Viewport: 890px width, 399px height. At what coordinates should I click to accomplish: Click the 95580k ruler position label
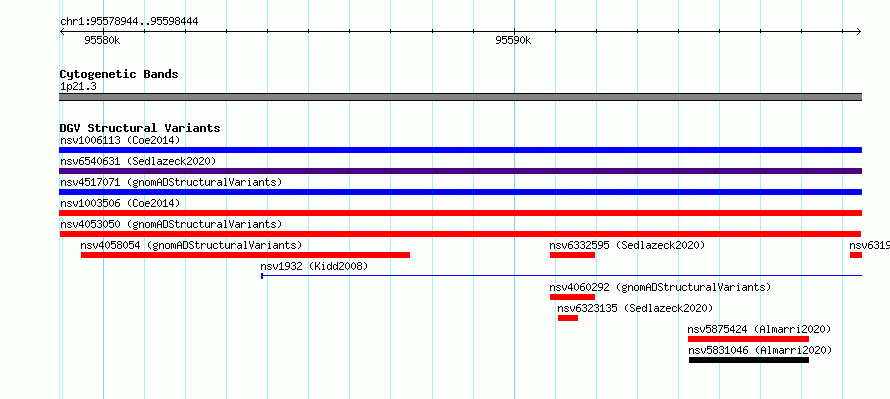click(102, 40)
